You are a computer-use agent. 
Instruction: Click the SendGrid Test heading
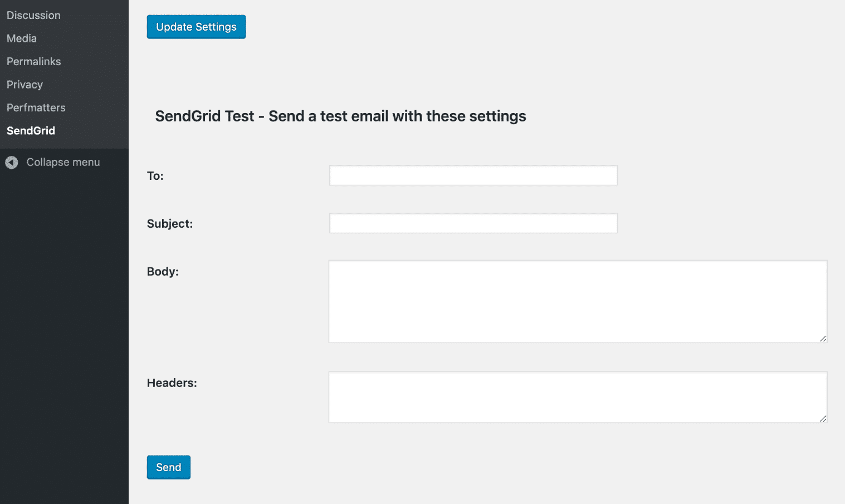point(340,116)
